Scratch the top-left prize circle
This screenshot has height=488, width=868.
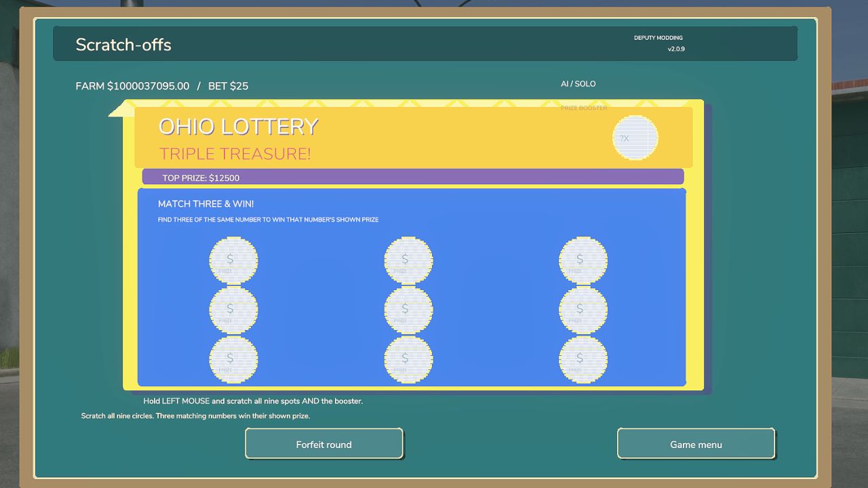coord(233,260)
